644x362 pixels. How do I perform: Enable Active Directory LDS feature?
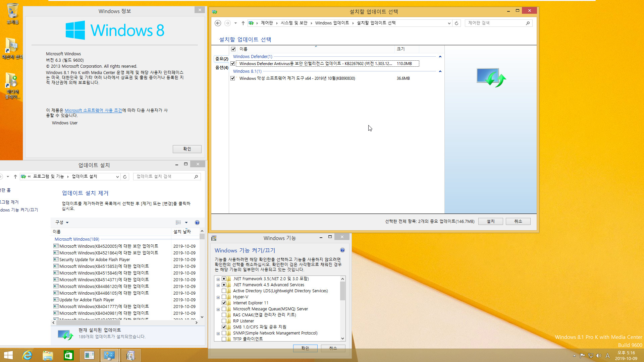(224, 291)
